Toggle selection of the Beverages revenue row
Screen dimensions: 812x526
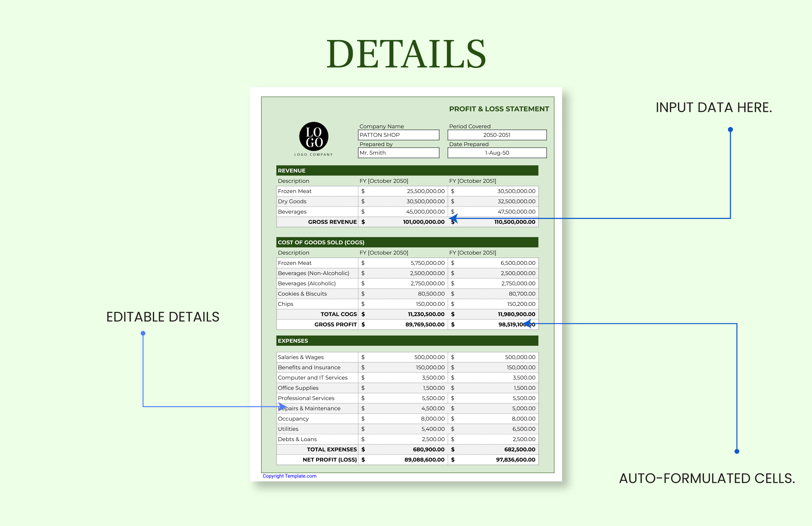(x=406, y=212)
